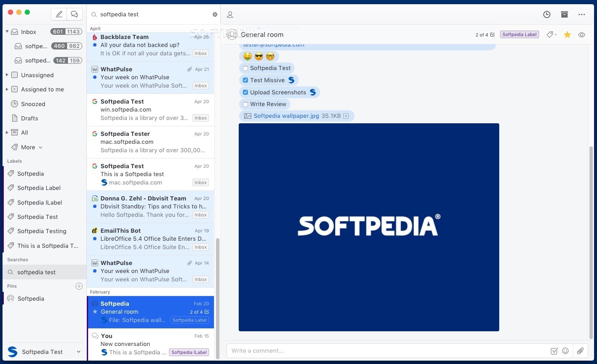
Task: Click the General room room avatar icon
Action: click(232, 34)
